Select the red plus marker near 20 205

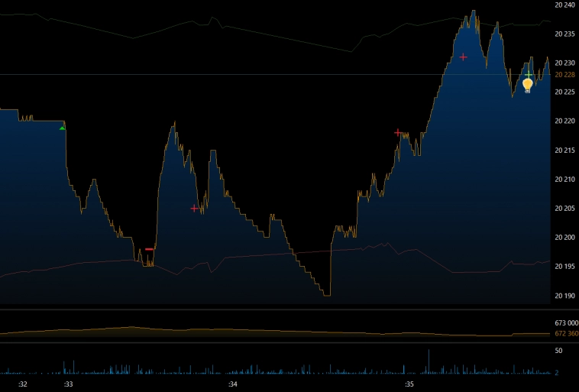click(x=194, y=209)
